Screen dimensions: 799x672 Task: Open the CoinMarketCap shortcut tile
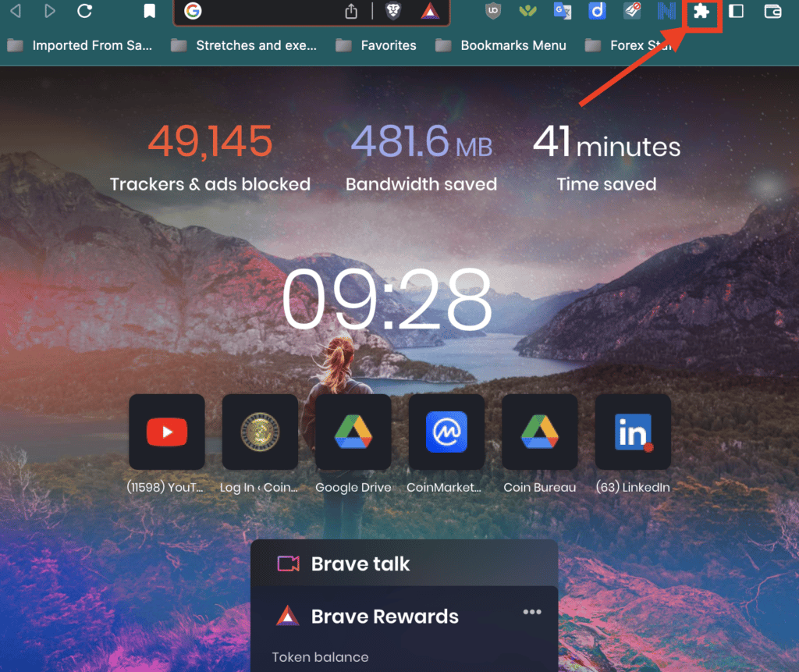pos(446,432)
